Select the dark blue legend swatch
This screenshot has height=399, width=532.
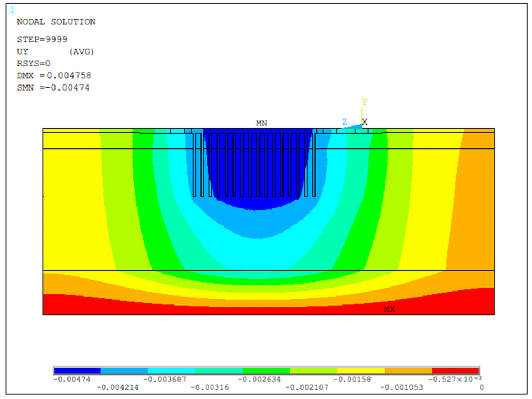tap(77, 371)
